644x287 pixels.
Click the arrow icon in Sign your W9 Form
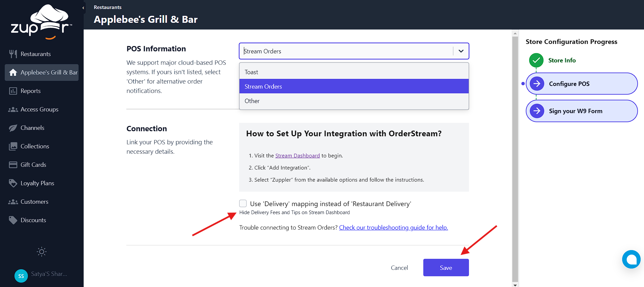pos(537,111)
